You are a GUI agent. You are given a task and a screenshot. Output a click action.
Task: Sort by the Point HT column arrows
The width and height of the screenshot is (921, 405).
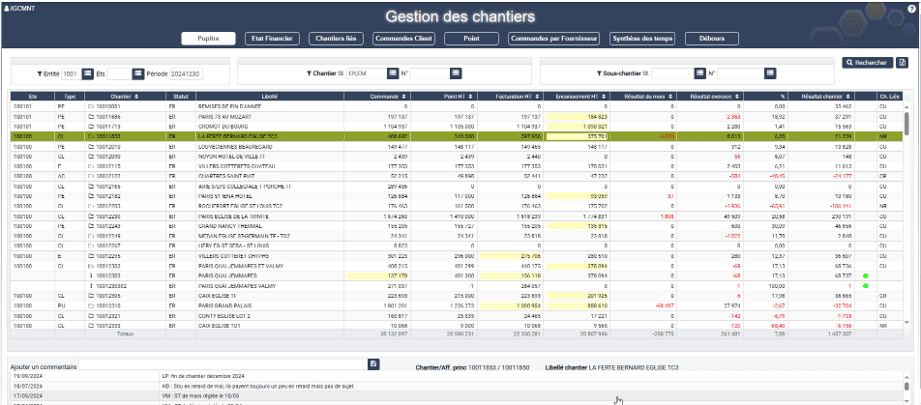[x=470, y=96]
